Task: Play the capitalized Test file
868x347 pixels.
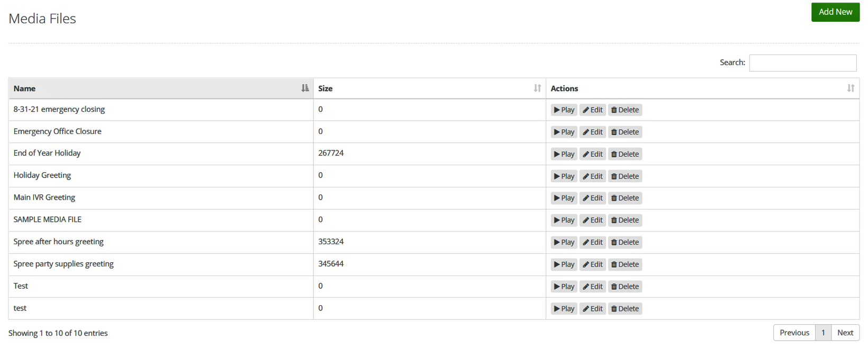Action: point(564,287)
